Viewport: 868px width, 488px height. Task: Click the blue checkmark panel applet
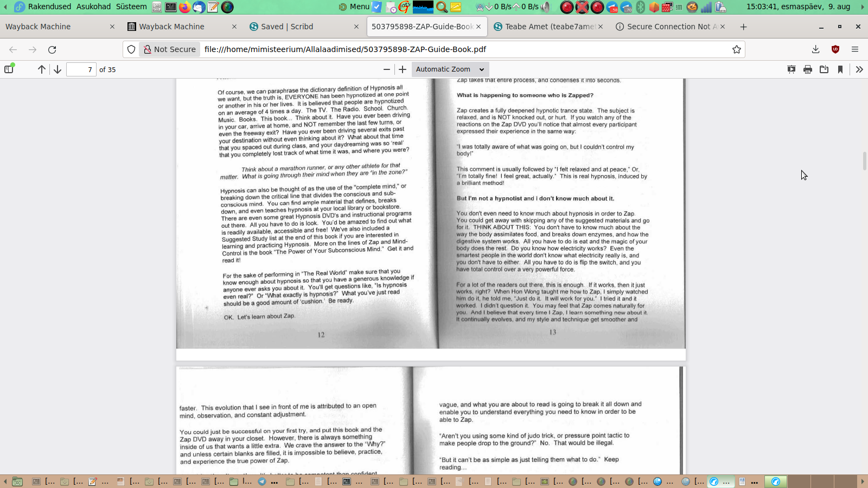click(376, 7)
